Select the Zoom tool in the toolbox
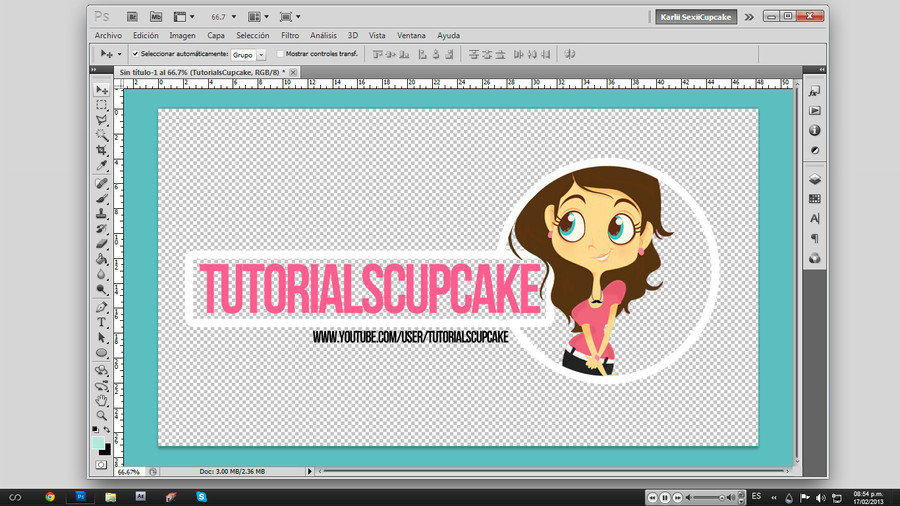 pos(102,415)
